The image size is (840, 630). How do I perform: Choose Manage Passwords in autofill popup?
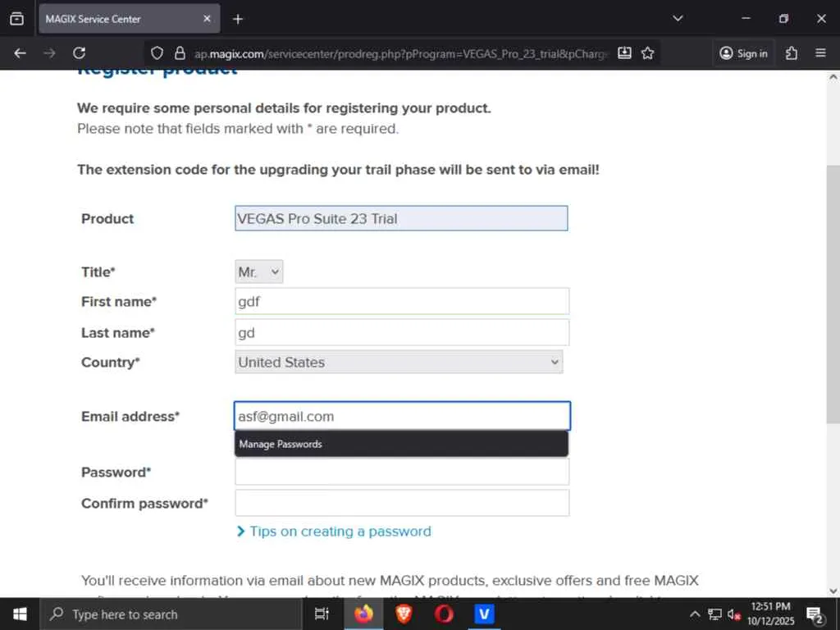pos(401,444)
